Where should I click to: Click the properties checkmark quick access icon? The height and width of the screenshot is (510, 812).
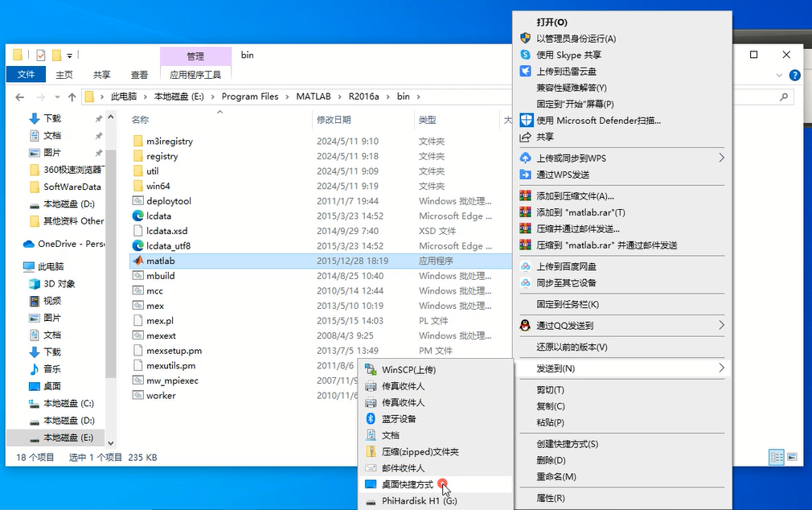coord(41,55)
